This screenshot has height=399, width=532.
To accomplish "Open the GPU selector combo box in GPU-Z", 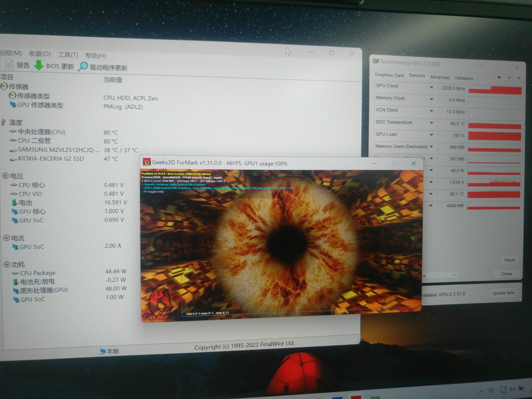I will coord(440,275).
